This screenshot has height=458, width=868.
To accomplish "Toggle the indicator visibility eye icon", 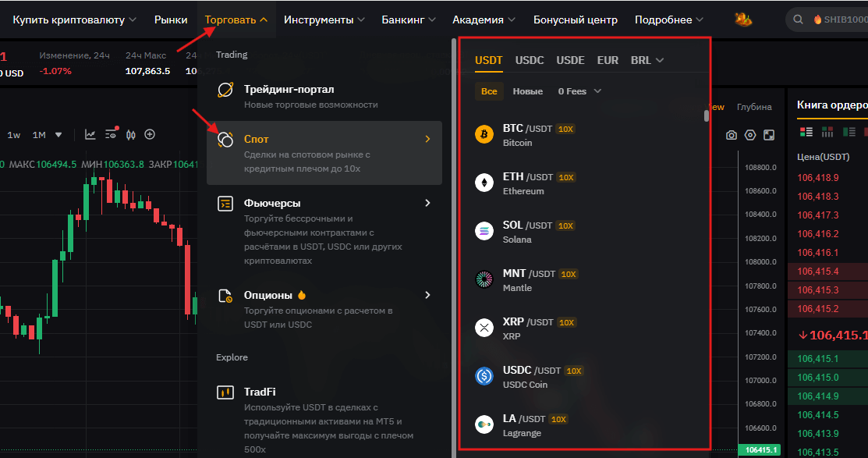I will (112, 133).
